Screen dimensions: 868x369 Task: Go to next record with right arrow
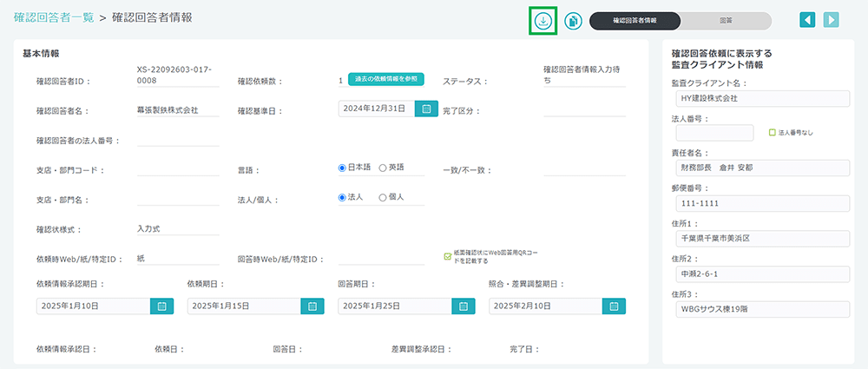click(x=832, y=20)
